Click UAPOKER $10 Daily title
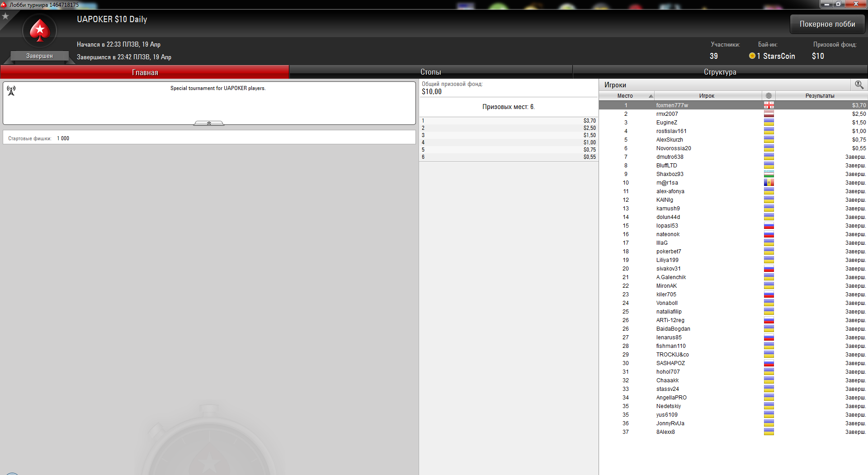 pos(112,19)
